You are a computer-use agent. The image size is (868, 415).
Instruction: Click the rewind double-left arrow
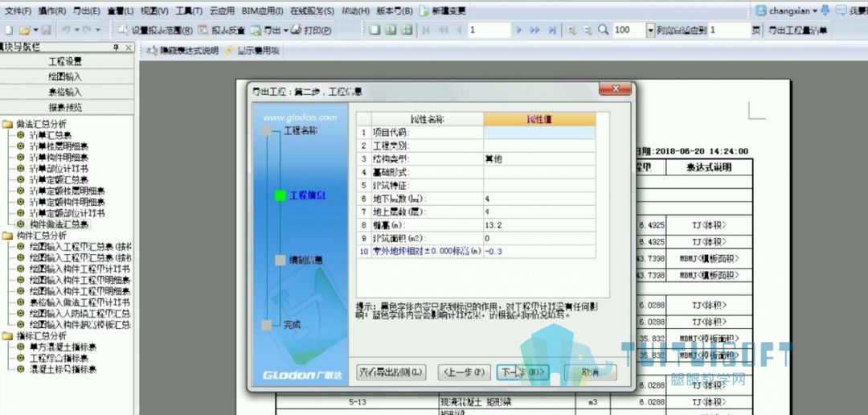[443, 30]
